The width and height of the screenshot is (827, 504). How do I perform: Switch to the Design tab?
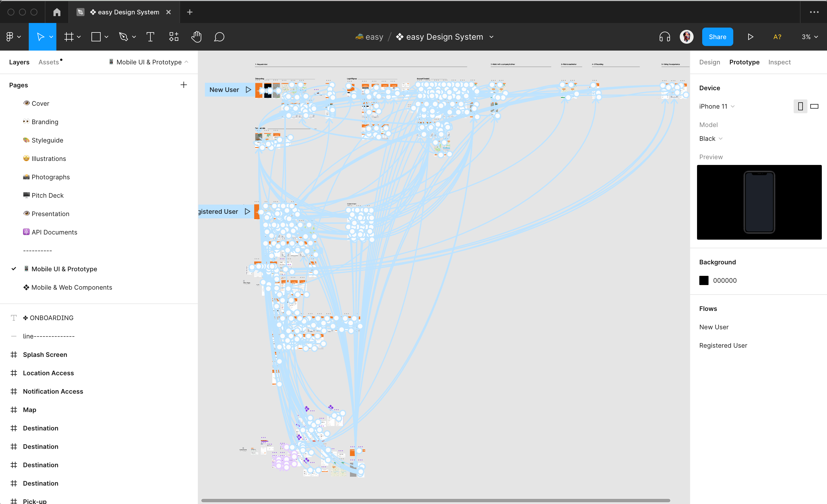[x=709, y=62]
